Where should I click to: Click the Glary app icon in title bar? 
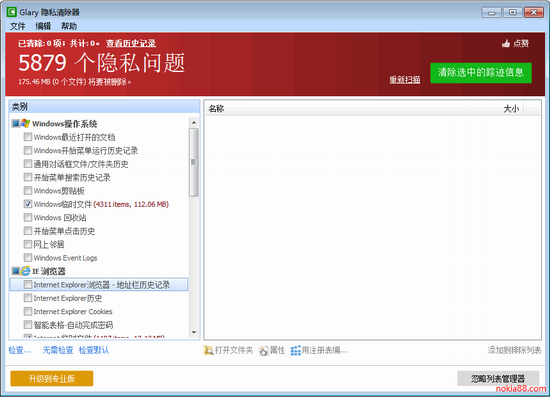12,12
